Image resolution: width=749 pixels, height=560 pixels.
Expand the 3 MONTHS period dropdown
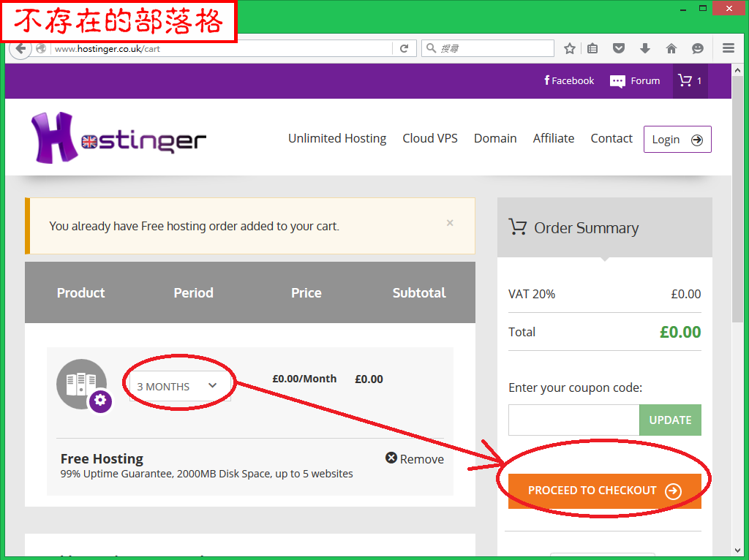(180, 386)
